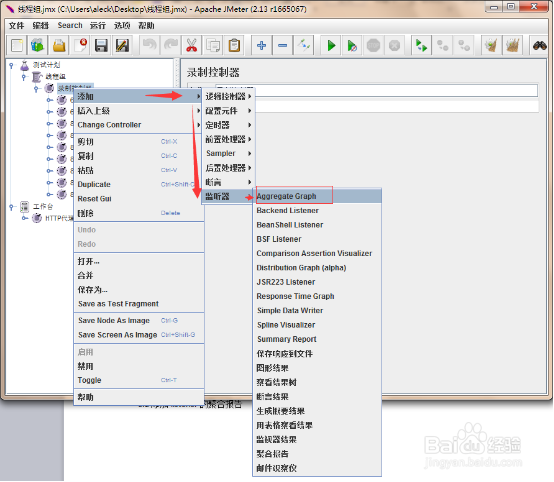Choose Save Node As Image
The image size is (554, 482).
(x=139, y=321)
